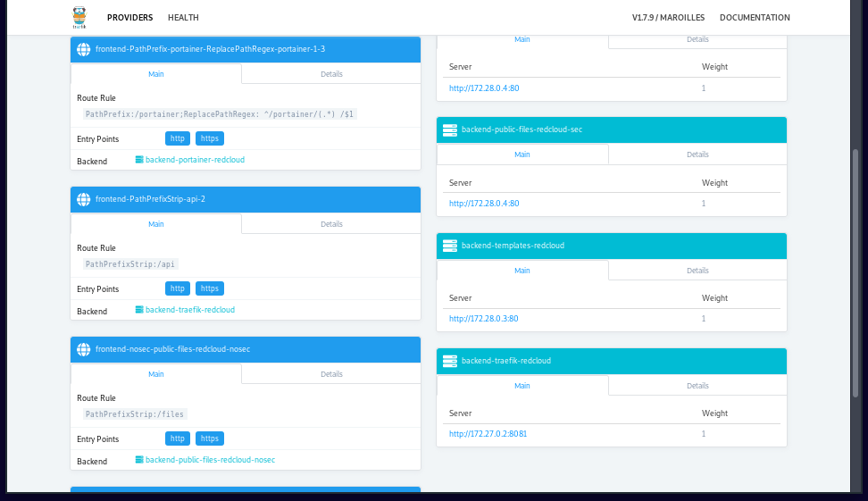This screenshot has width=868, height=501.
Task: Open the Health page in navbar
Action: 183,18
